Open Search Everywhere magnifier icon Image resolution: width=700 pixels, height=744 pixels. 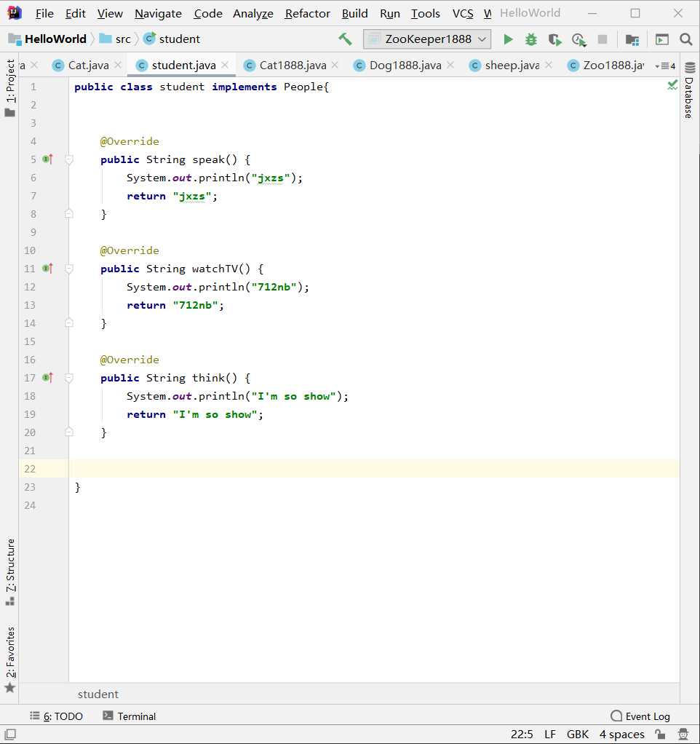(685, 39)
